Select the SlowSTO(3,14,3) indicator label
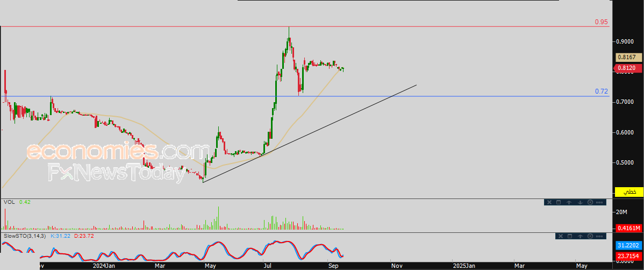This screenshot has height=270, width=644. pyautogui.click(x=25, y=236)
